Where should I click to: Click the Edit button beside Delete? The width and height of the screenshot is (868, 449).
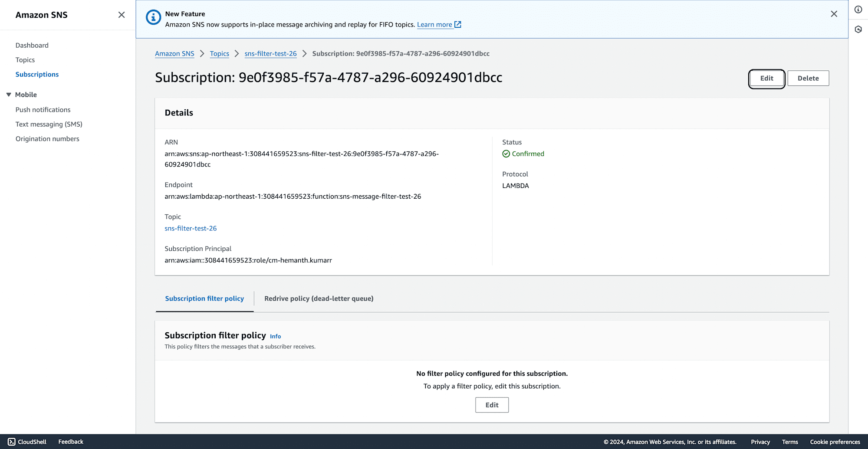[x=766, y=78]
